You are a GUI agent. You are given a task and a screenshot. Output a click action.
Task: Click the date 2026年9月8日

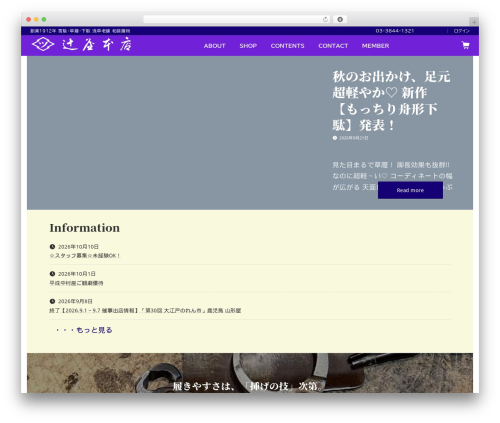[x=75, y=301]
